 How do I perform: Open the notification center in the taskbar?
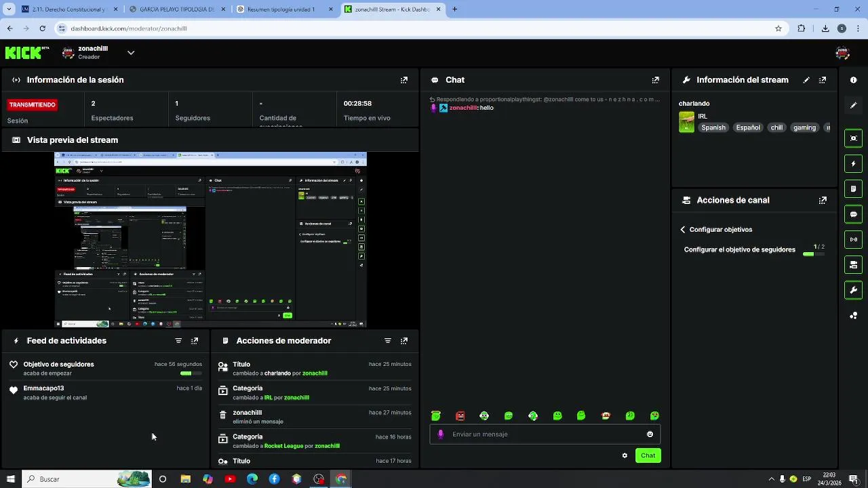point(853,479)
